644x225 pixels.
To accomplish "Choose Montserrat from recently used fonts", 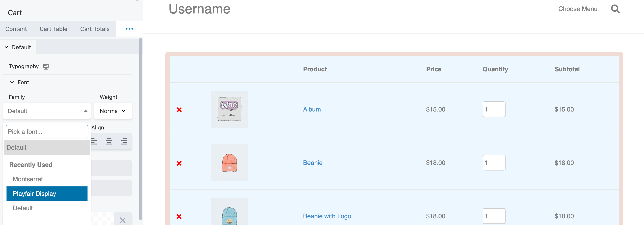I will coord(28,179).
